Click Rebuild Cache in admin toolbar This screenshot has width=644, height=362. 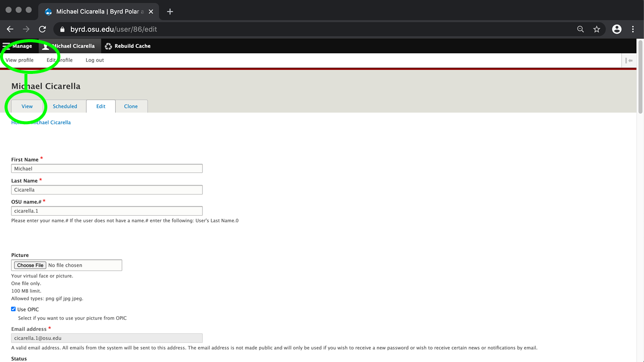128,46
